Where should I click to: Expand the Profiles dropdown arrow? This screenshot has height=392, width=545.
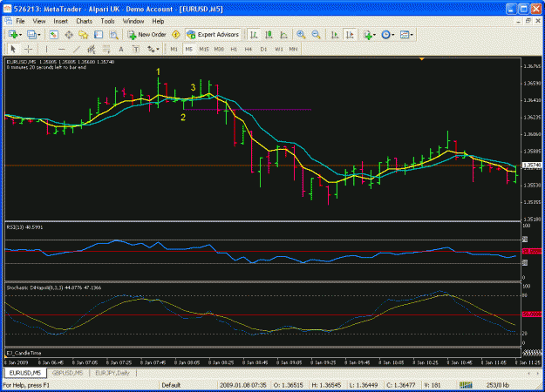[39, 35]
